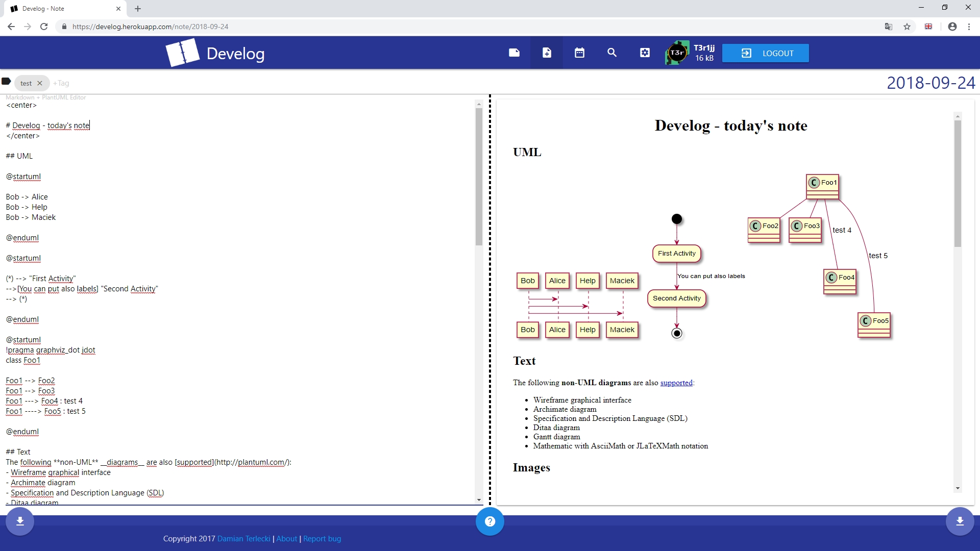
Task: Click the Foo1 class box in the diagram
Action: pyautogui.click(x=822, y=187)
